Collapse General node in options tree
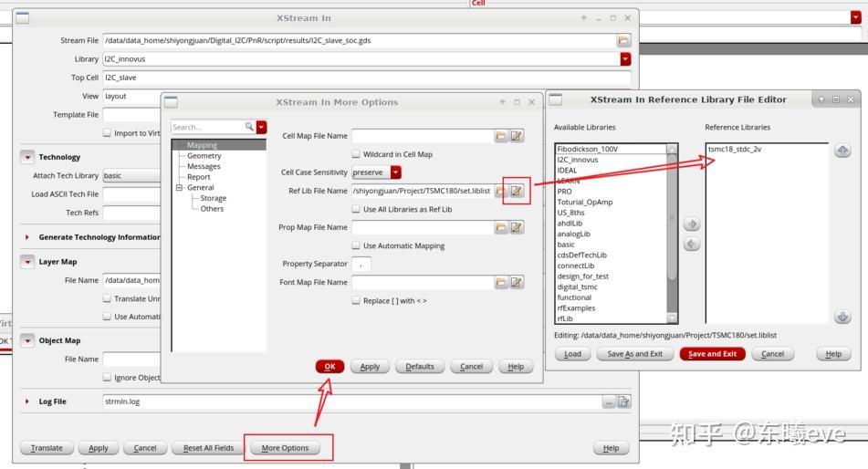The height and width of the screenshot is (469, 868). pos(180,188)
